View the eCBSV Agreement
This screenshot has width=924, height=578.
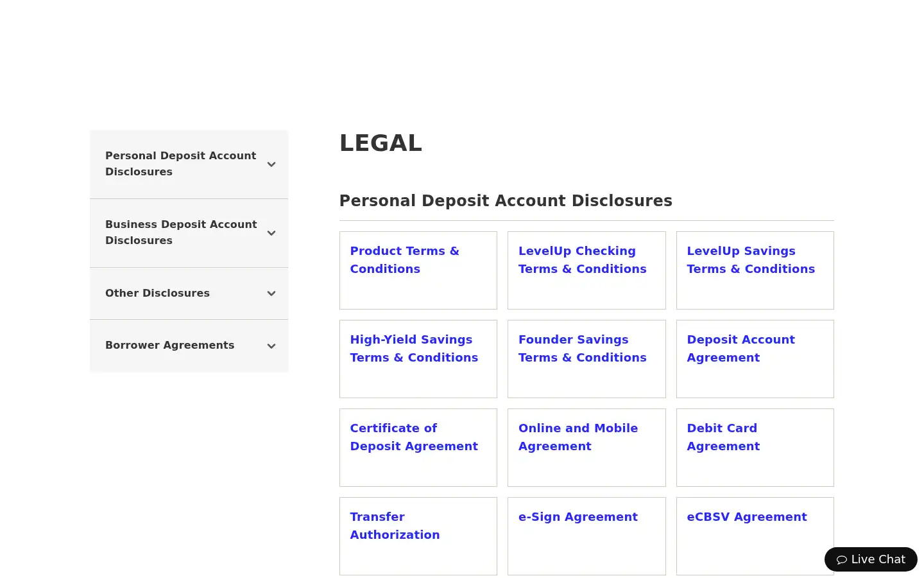pos(747,517)
